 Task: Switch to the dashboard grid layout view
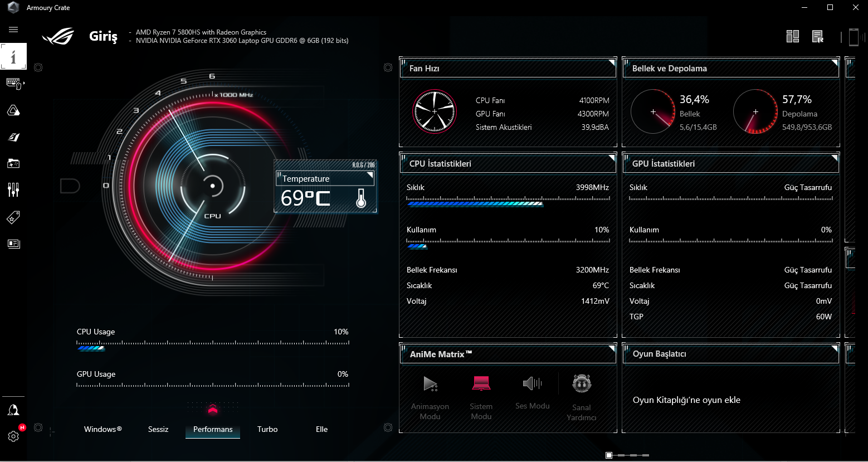pos(793,36)
